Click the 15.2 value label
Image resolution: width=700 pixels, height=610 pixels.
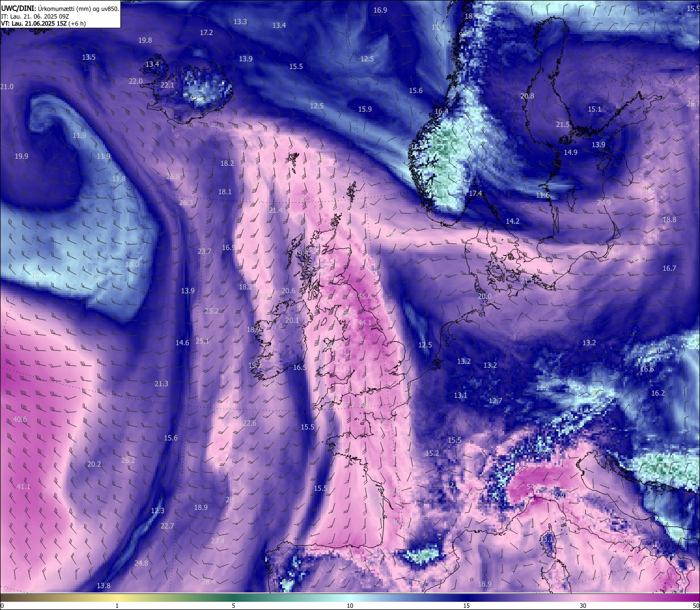click(x=432, y=454)
